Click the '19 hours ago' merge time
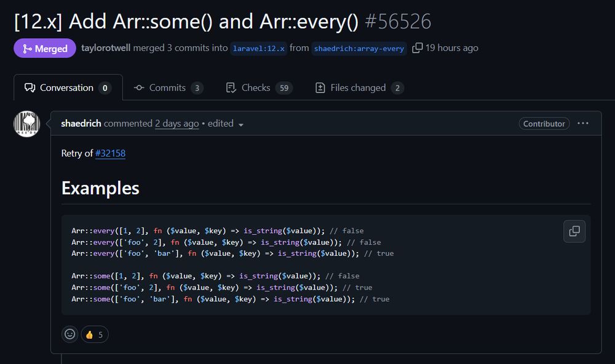Viewport: 615px width, 364px height. 452,48
